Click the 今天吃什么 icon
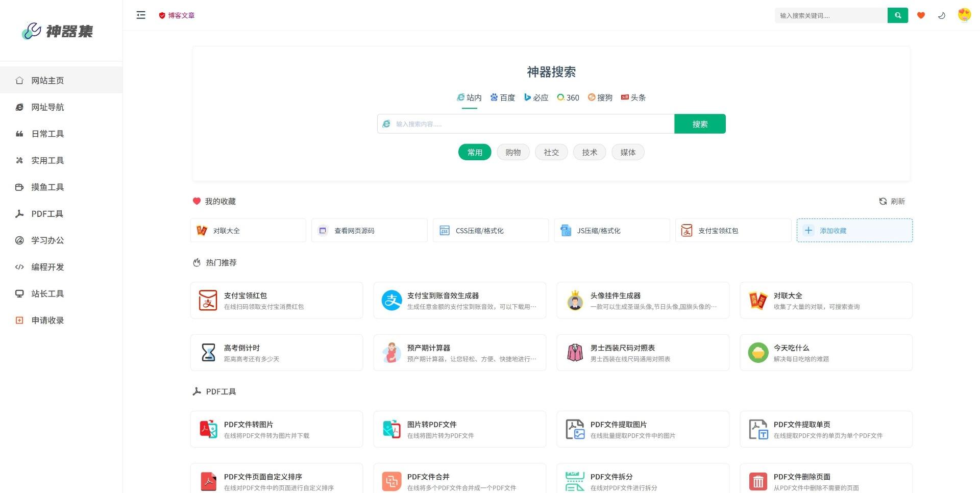Screen dimensions: 980x493 (x=758, y=353)
